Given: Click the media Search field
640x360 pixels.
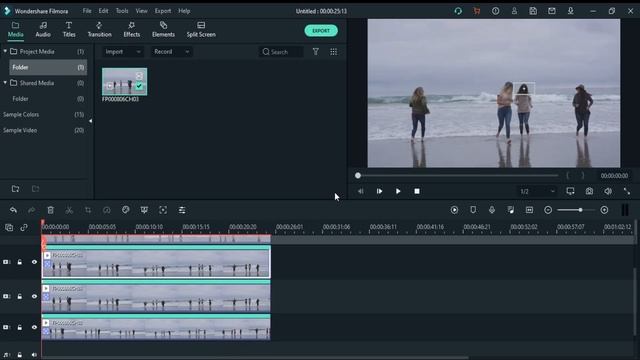Looking at the screenshot, I should coord(281,52).
